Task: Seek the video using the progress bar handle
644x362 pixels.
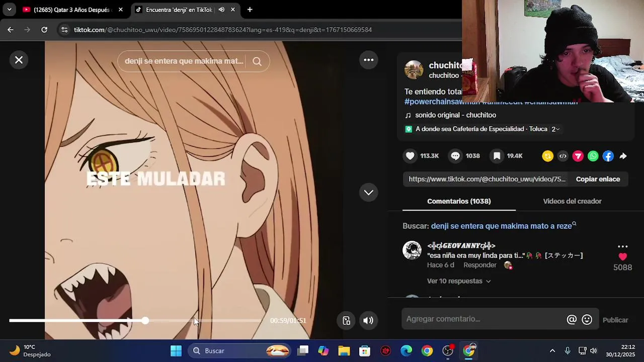Action: 145,321
